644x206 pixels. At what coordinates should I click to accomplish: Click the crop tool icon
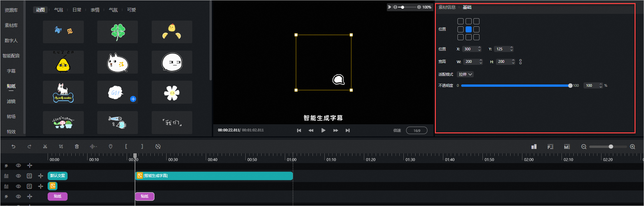click(61, 147)
